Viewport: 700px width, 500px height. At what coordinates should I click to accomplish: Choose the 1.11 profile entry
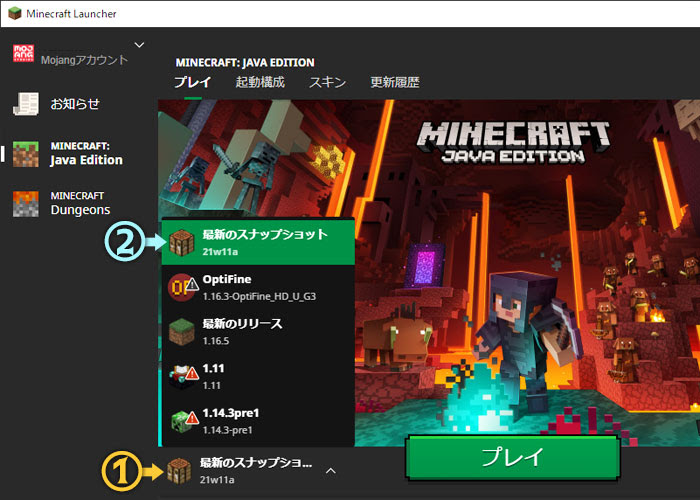click(258, 377)
